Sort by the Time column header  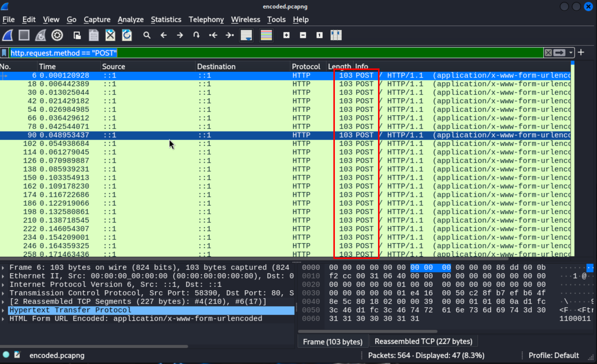click(69, 66)
